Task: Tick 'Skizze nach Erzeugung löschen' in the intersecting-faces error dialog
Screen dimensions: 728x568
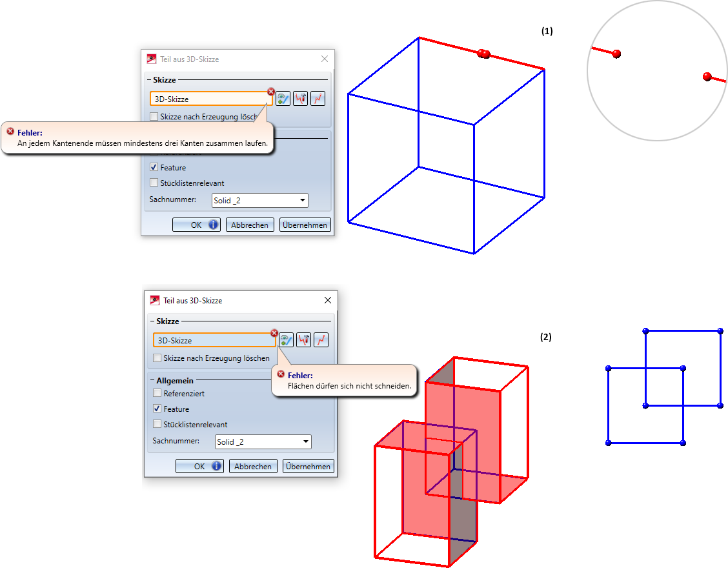Action: coord(157,358)
